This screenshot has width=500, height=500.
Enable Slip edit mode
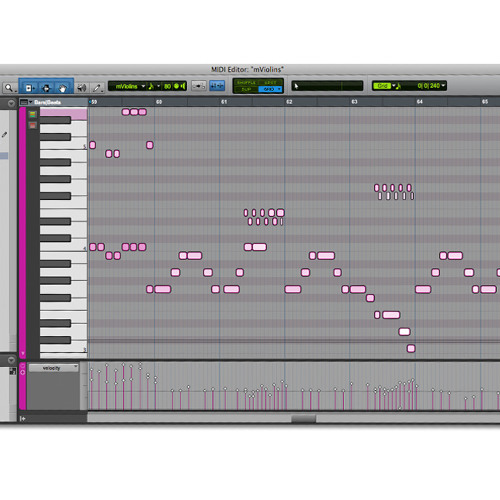246,89
